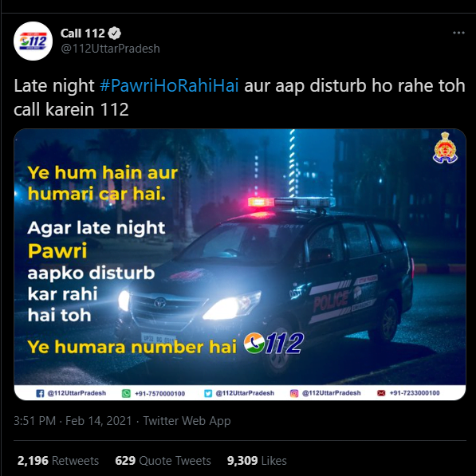Click the Twitter bird icon in footer
This screenshot has height=476, width=476.
[x=208, y=393]
